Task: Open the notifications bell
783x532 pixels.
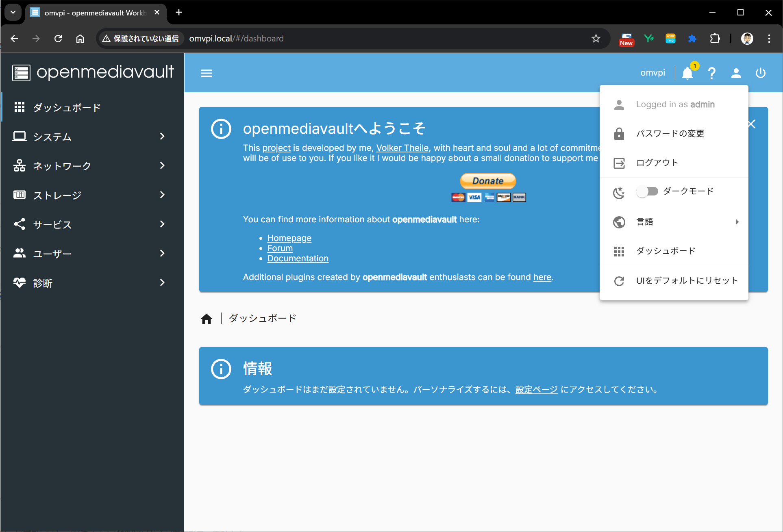Action: [687, 73]
